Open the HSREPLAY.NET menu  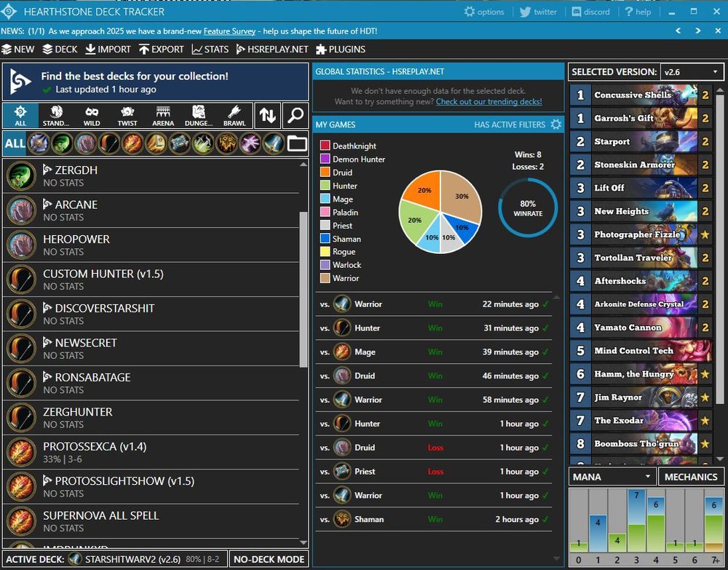(272, 50)
